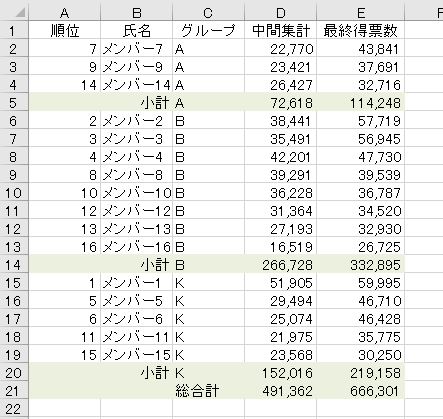Screen dimensions: 443x419
Task: Select cell with value 59,995
Action: click(360, 283)
